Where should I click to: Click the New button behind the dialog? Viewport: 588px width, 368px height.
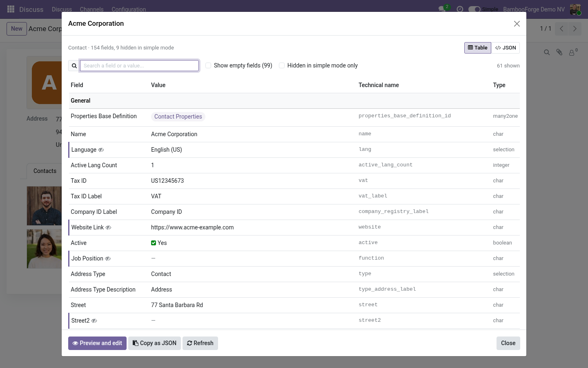tap(17, 29)
